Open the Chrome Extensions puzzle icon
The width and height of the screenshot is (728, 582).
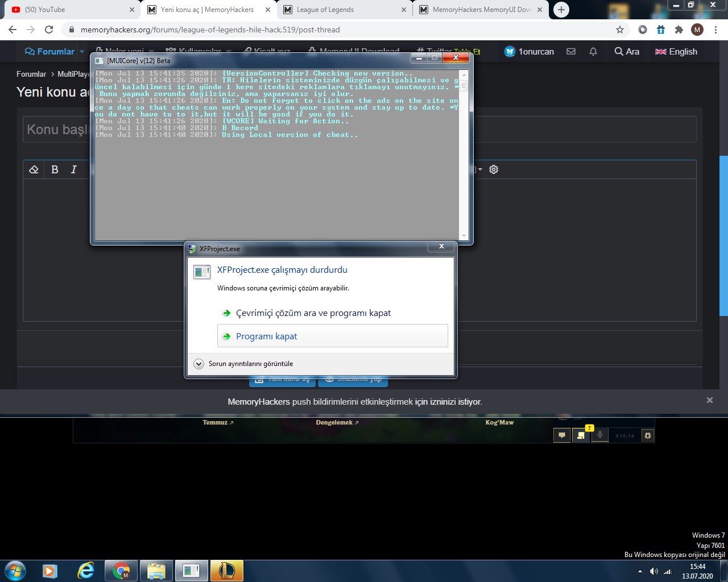click(679, 30)
